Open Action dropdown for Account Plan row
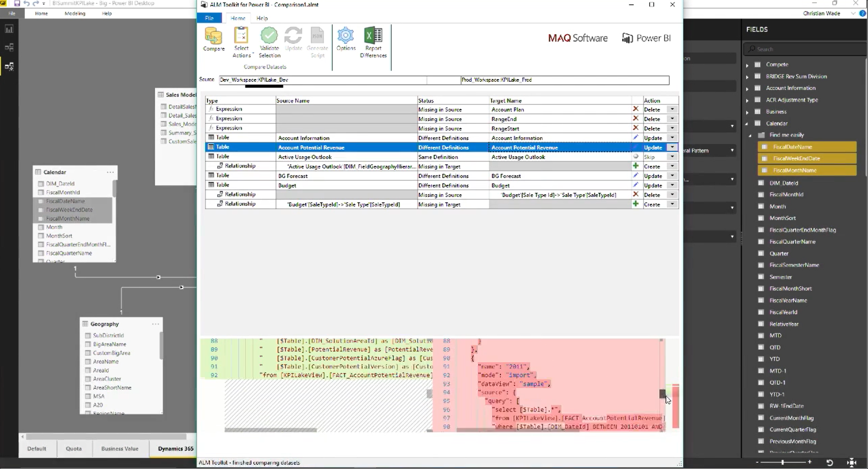868x469 pixels. [x=672, y=109]
